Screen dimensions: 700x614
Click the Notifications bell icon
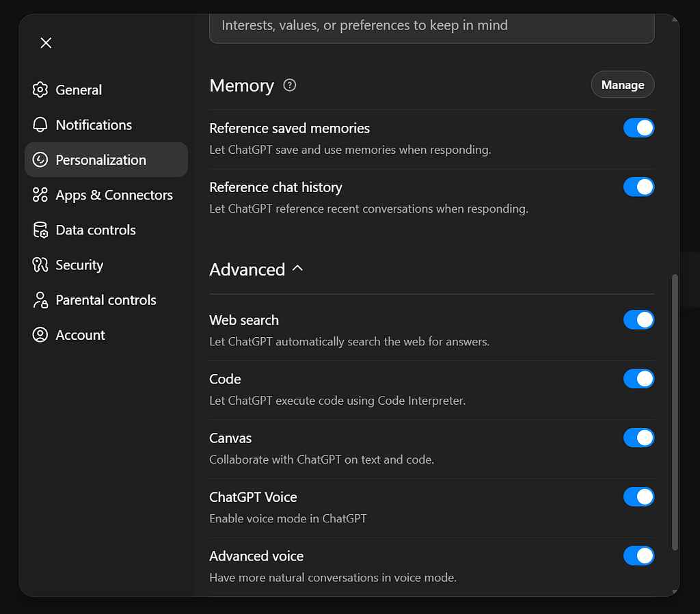click(x=40, y=124)
